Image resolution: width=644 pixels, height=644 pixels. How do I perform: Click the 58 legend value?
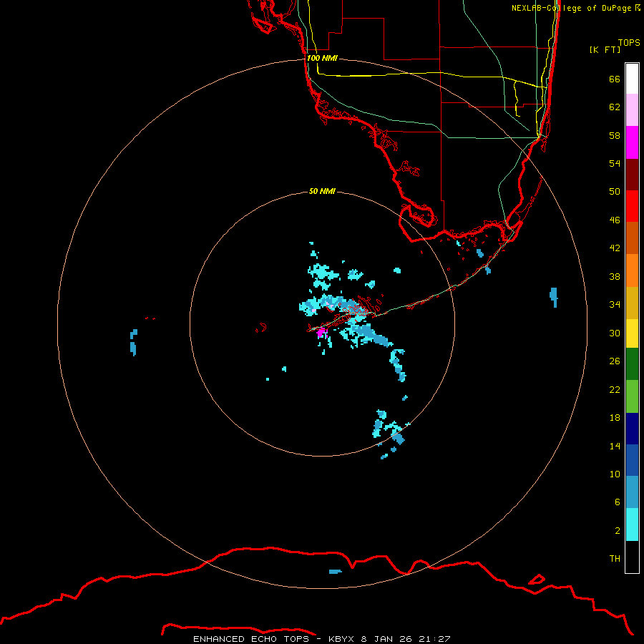615,135
